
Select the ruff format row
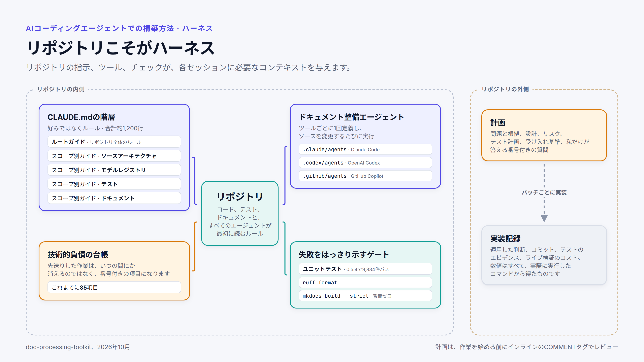tap(365, 282)
